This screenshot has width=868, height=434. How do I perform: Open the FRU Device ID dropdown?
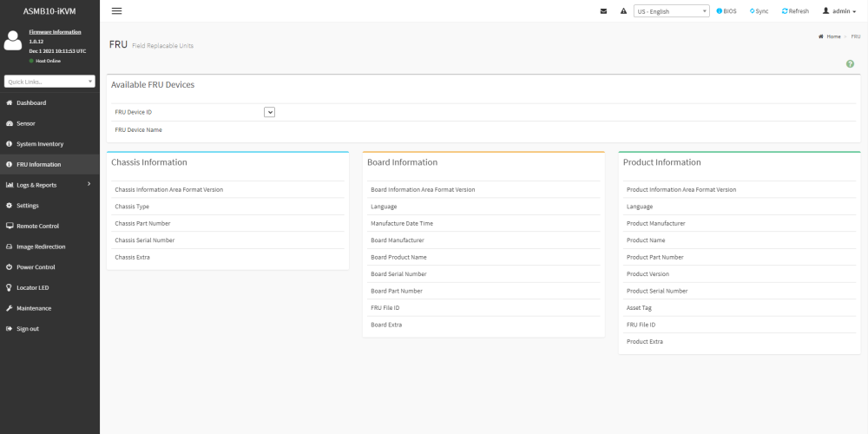click(270, 112)
